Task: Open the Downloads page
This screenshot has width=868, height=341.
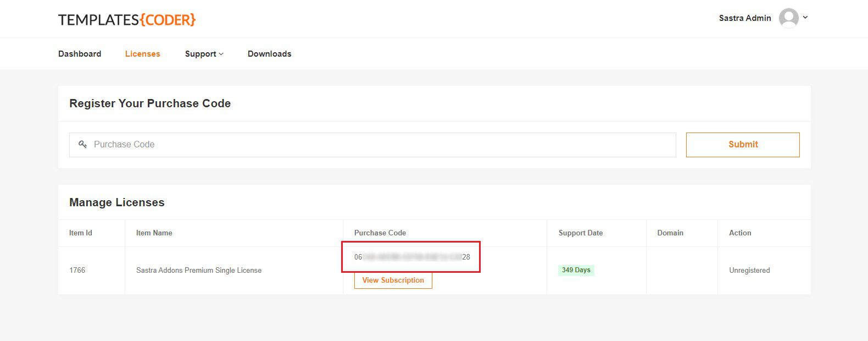Action: pyautogui.click(x=269, y=54)
